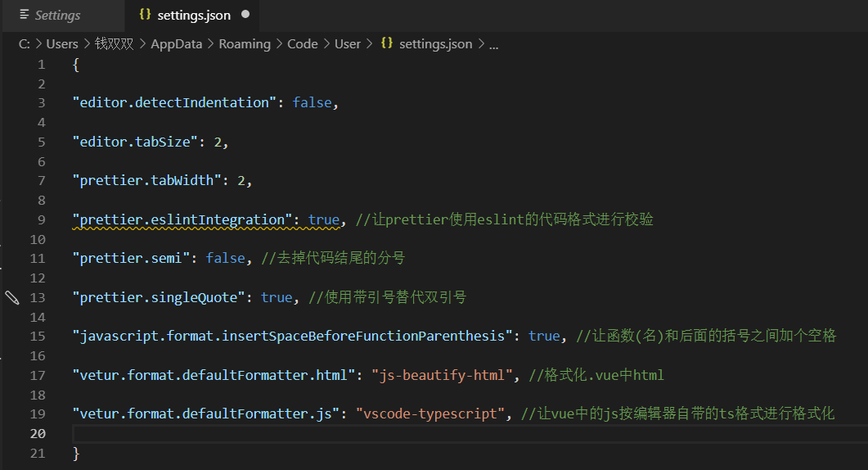
Task: Expand the AppData breadcrumb segment
Action: 176,44
